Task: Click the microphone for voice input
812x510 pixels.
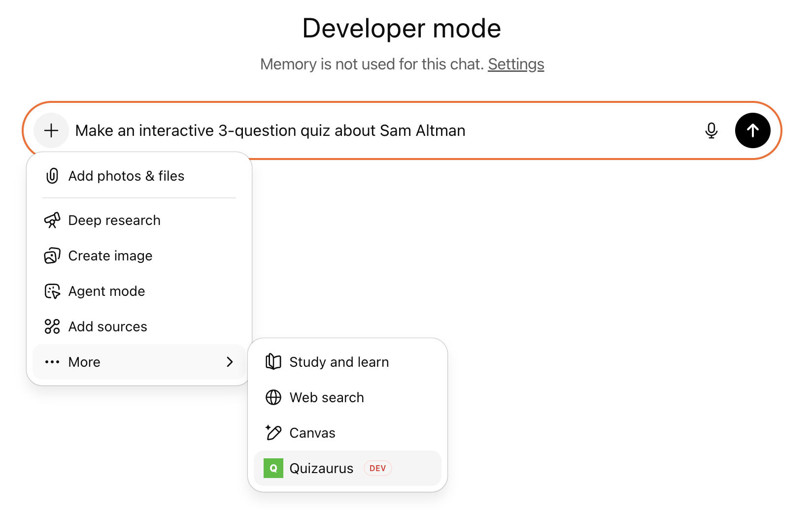Action: (711, 130)
